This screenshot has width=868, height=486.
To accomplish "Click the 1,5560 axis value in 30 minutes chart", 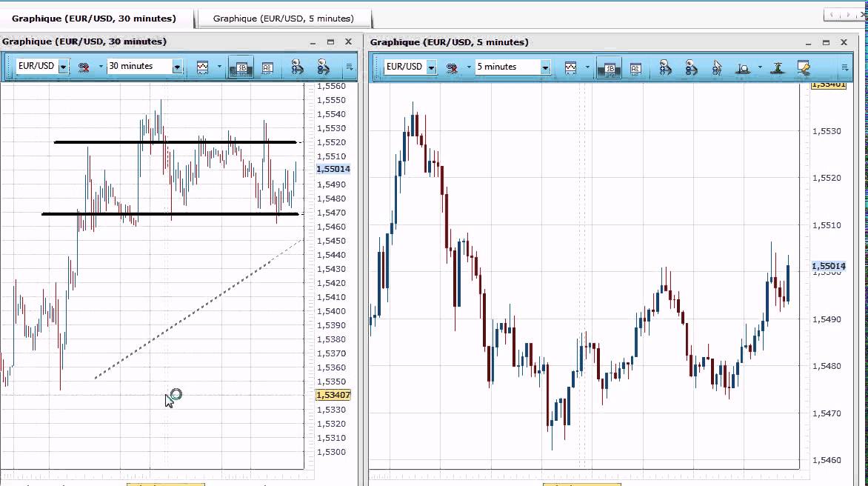I will (331, 87).
